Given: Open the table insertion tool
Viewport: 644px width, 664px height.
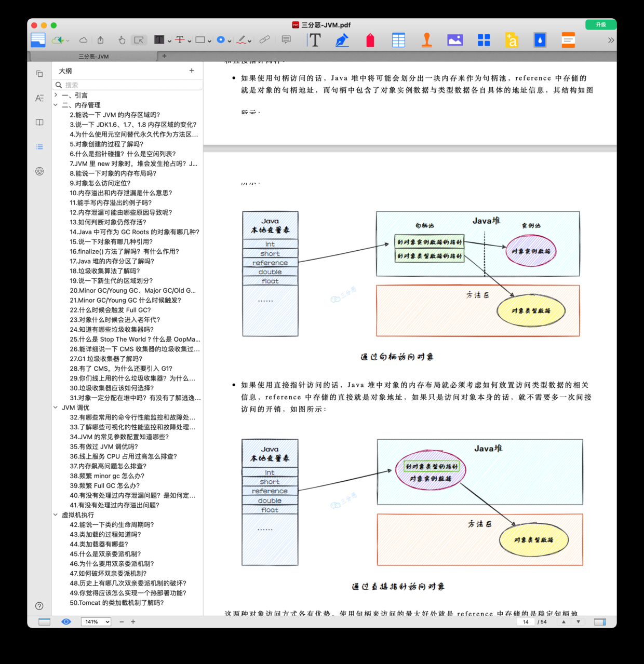Looking at the screenshot, I should pos(398,39).
